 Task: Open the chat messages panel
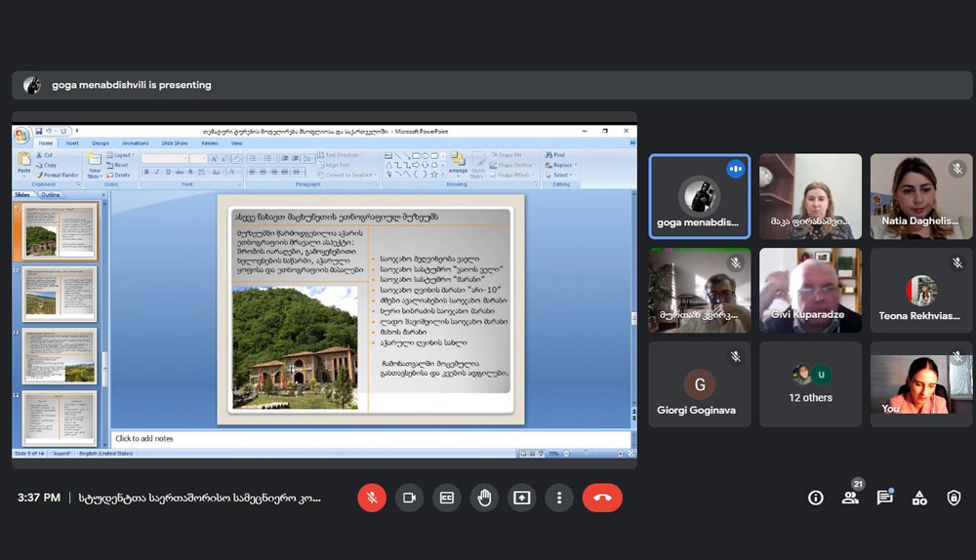[x=884, y=498]
